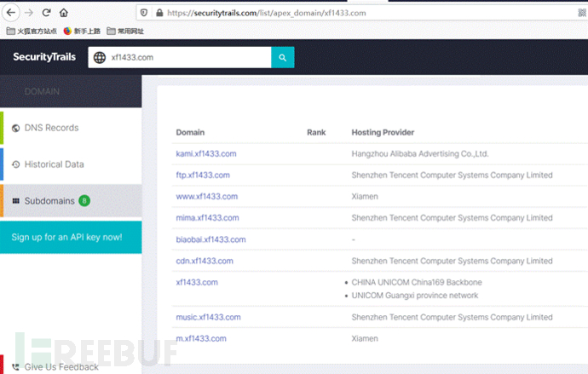
Task: Click the Rank column header
Action: coord(316,132)
